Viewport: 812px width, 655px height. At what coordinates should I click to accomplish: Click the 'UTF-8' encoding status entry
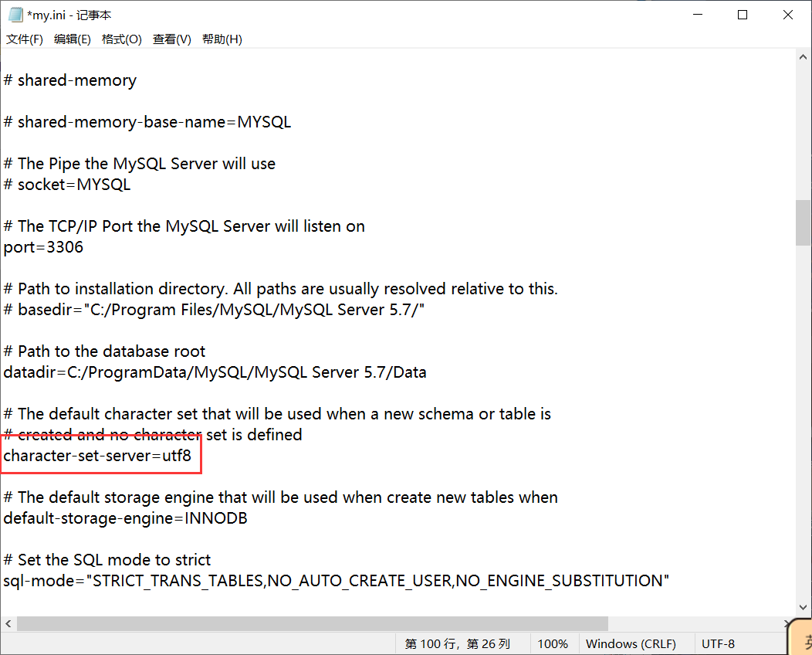click(x=718, y=643)
